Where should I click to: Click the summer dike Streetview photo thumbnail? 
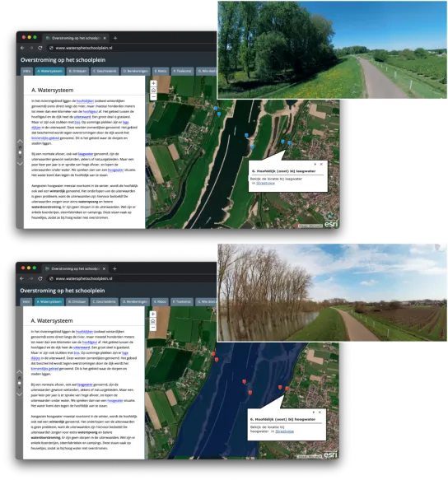[x=332, y=49]
